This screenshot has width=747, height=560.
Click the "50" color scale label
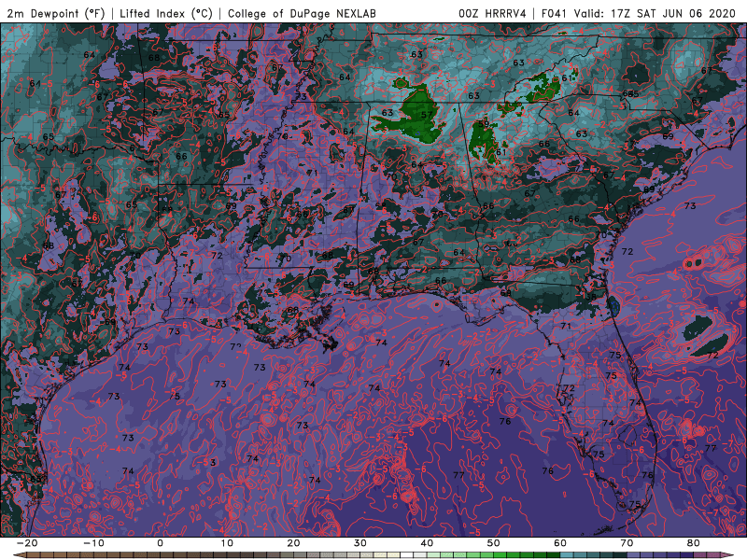494,543
